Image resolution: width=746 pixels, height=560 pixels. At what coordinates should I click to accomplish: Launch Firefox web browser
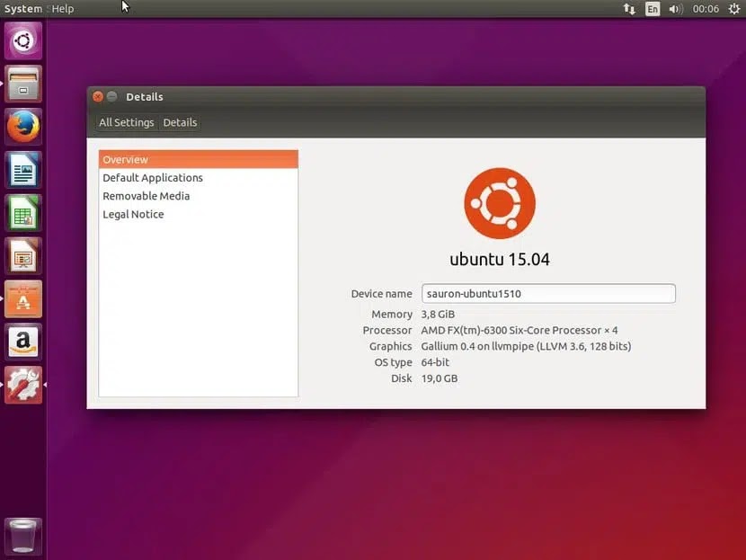pyautogui.click(x=23, y=127)
